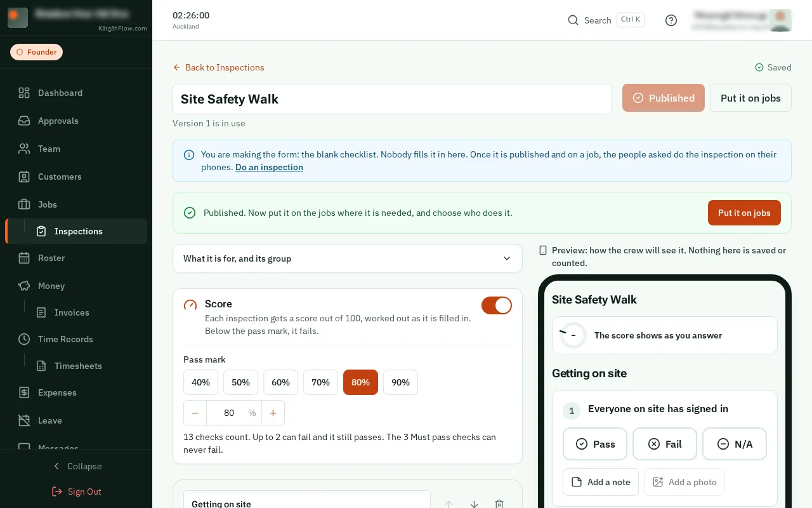The height and width of the screenshot is (508, 812).
Task: Click the Score gauge icon
Action: [190, 305]
